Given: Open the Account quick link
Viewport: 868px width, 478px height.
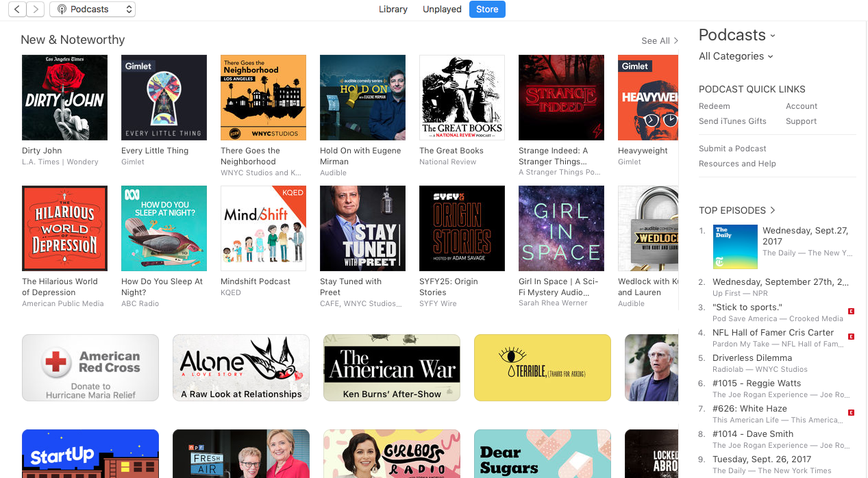Looking at the screenshot, I should [802, 106].
